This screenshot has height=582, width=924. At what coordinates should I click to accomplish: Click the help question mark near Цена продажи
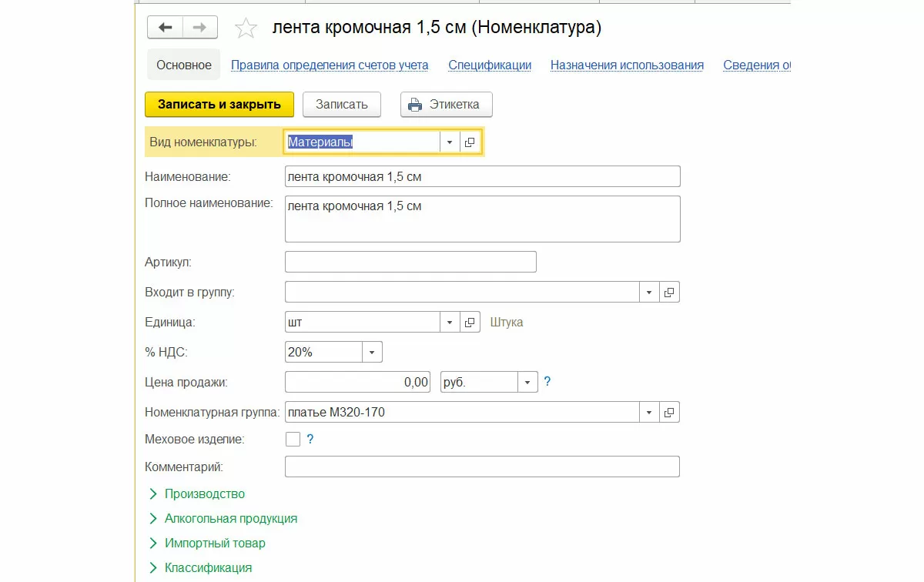click(x=547, y=382)
